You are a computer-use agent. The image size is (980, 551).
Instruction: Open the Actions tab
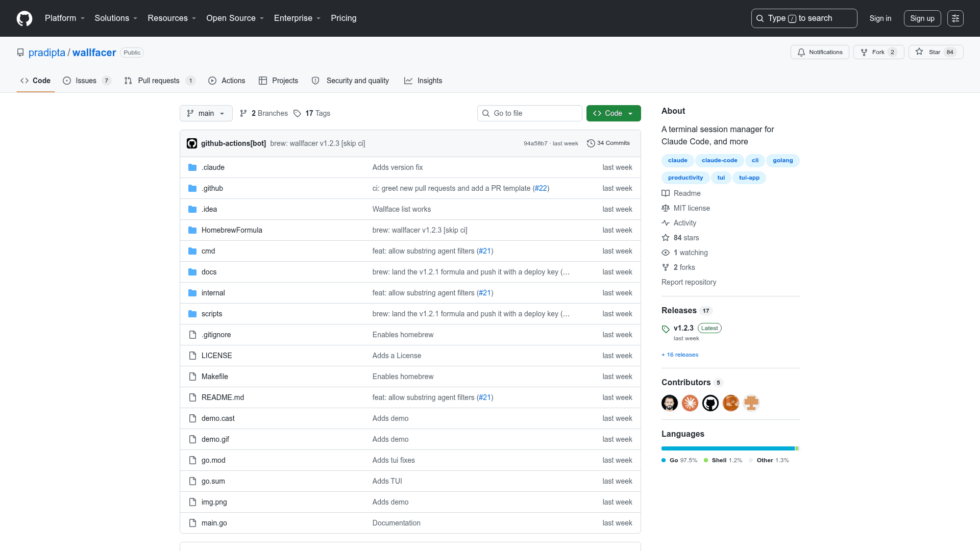tap(227, 81)
